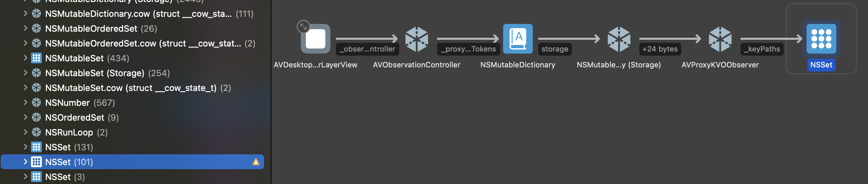
Task: Select the NSMutable...y (Storage) node icon
Action: tap(619, 39)
